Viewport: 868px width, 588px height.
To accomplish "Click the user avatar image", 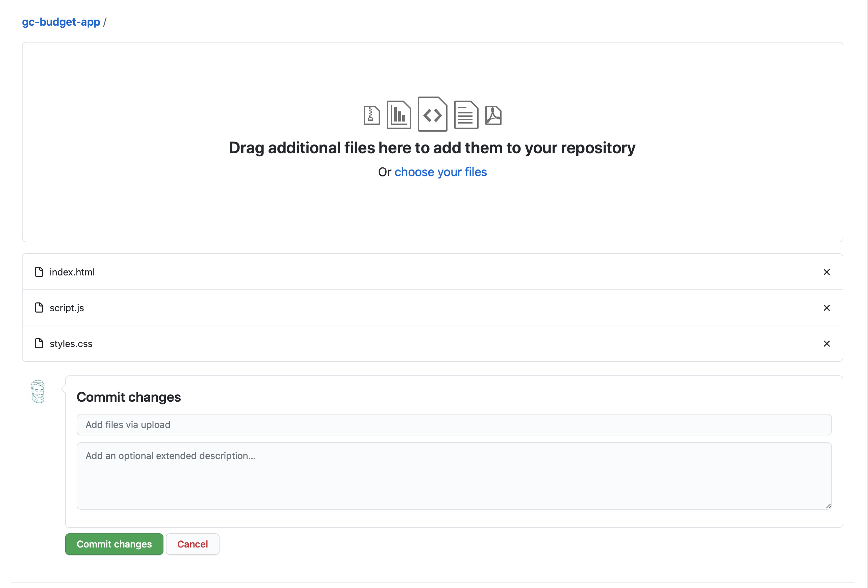I will coord(38,392).
